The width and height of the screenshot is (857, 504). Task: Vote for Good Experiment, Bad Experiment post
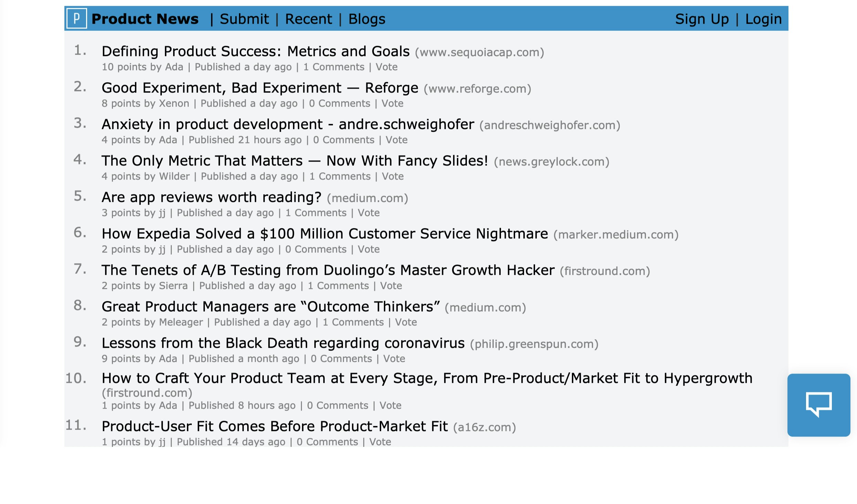pos(392,103)
